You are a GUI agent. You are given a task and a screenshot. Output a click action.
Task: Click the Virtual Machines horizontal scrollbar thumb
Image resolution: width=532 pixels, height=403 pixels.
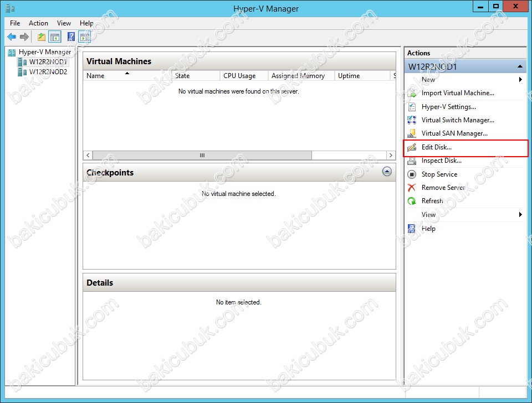click(202, 155)
